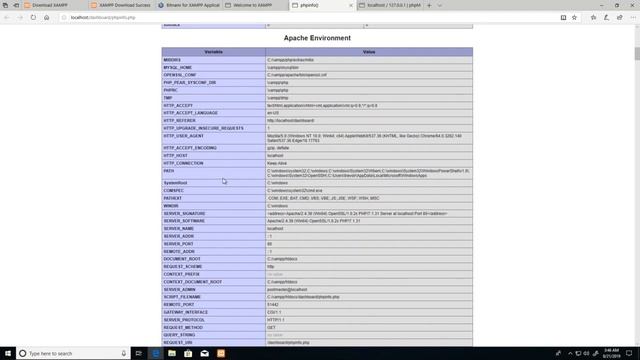The image size is (640, 360).
Task: Open Microsoft Store from the taskbar
Action: [x=188, y=353]
